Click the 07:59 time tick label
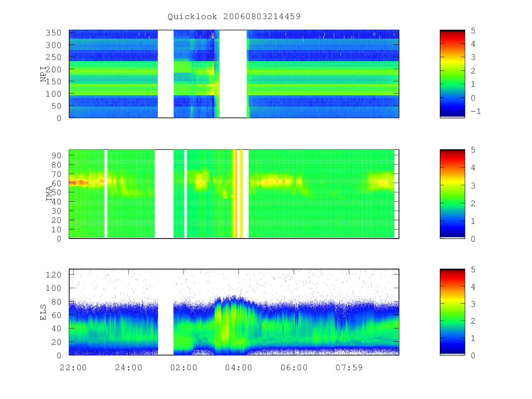This screenshot has height=399, width=532. [349, 367]
